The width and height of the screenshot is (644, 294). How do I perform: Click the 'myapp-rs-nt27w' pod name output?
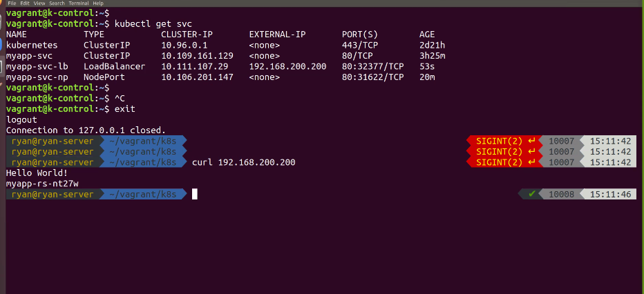[x=42, y=184]
